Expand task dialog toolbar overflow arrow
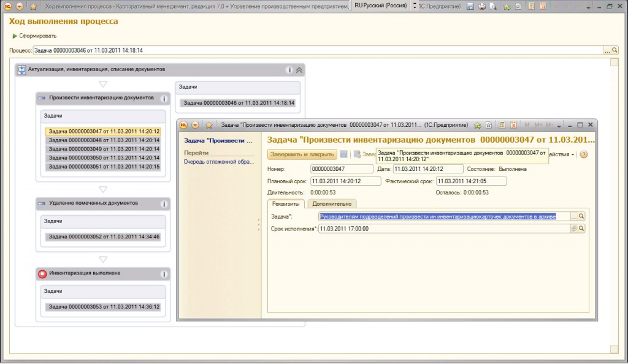628x364 pixels. (x=559, y=126)
